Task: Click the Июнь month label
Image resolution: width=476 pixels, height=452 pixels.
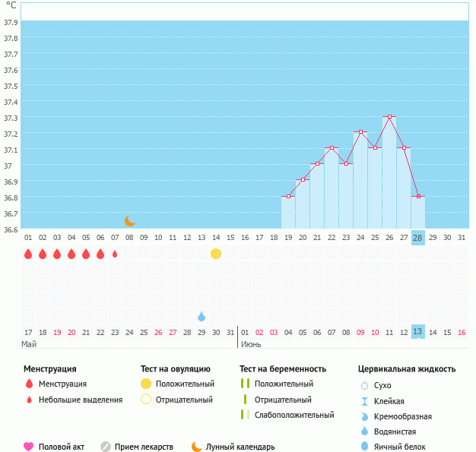Action: click(x=252, y=344)
